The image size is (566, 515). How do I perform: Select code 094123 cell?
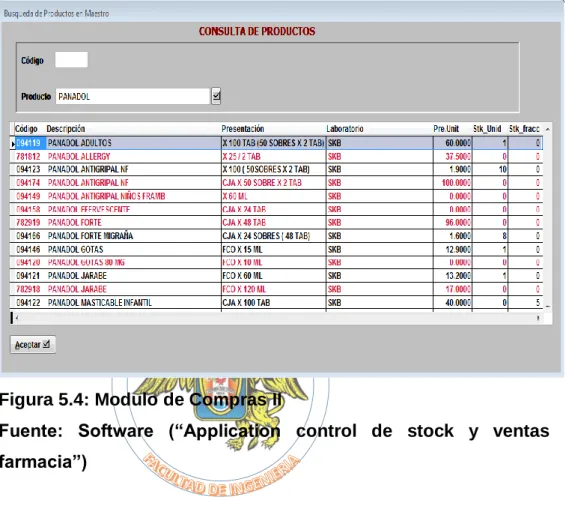click(x=29, y=170)
